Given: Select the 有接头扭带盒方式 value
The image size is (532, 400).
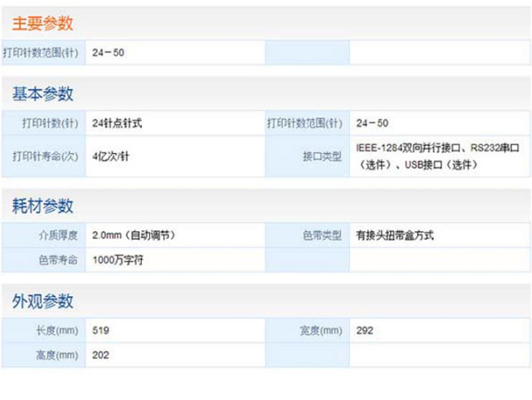Looking at the screenshot, I should [x=395, y=236].
